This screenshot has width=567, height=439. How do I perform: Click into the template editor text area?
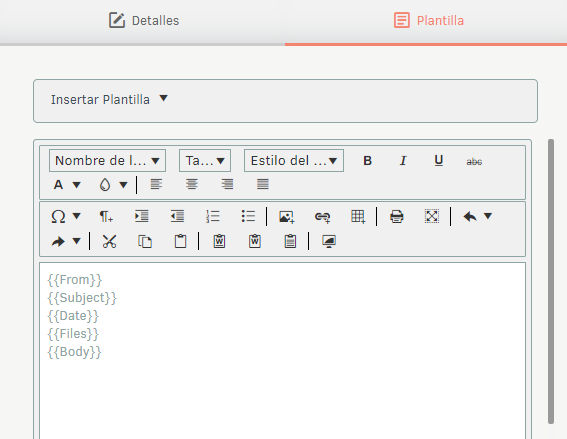click(282, 351)
